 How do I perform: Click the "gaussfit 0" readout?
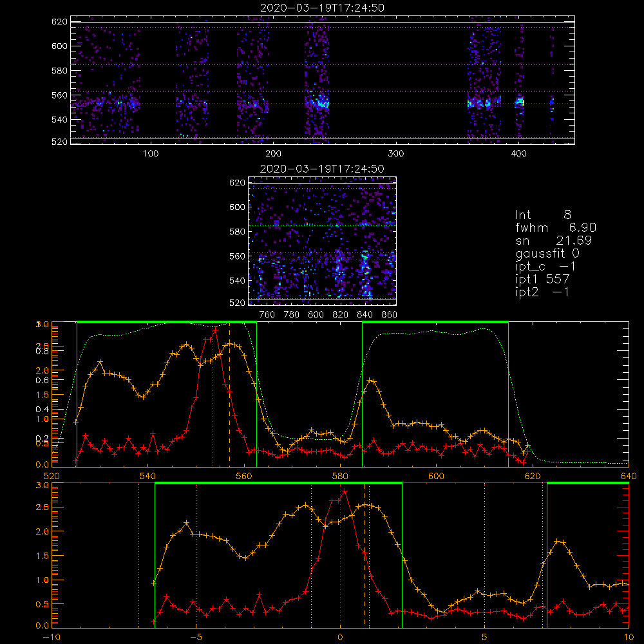coord(547,253)
